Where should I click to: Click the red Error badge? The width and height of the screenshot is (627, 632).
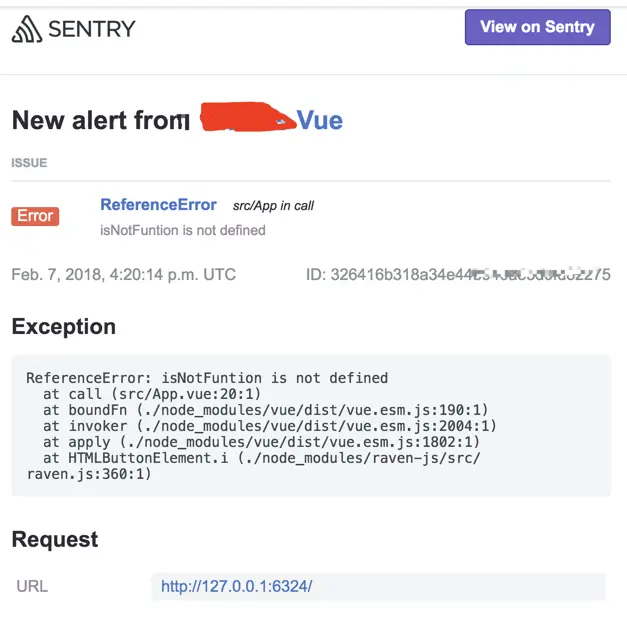(35, 216)
